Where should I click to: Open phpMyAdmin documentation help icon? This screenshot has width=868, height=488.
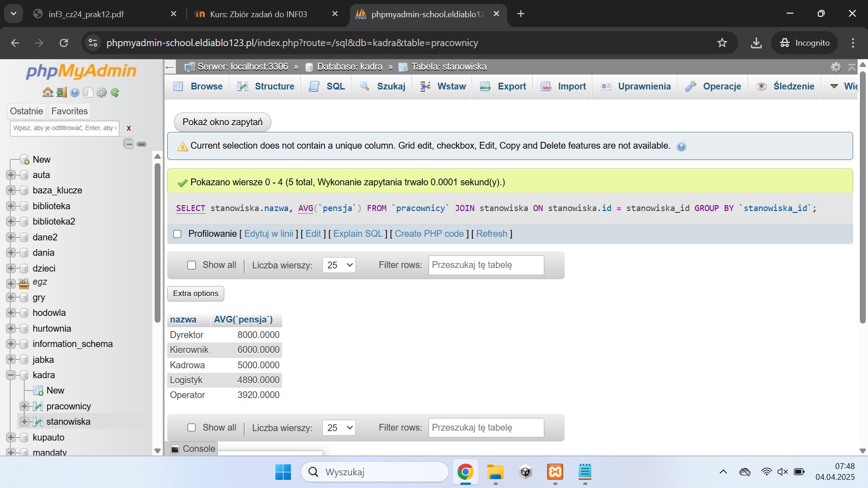75,93
